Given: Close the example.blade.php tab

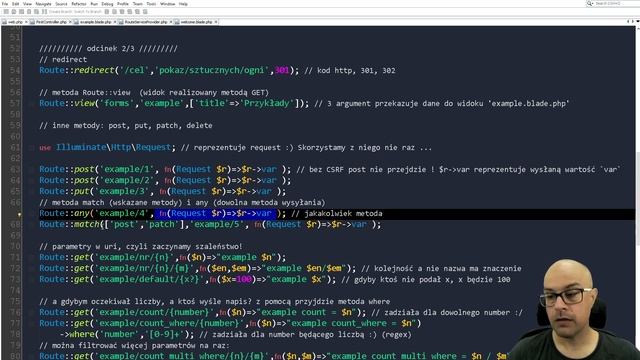Looking at the screenshot, I should click(x=115, y=22).
